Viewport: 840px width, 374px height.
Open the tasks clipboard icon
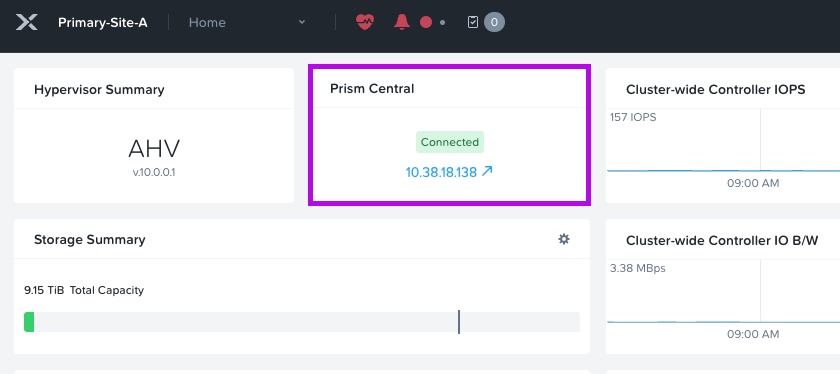[472, 22]
